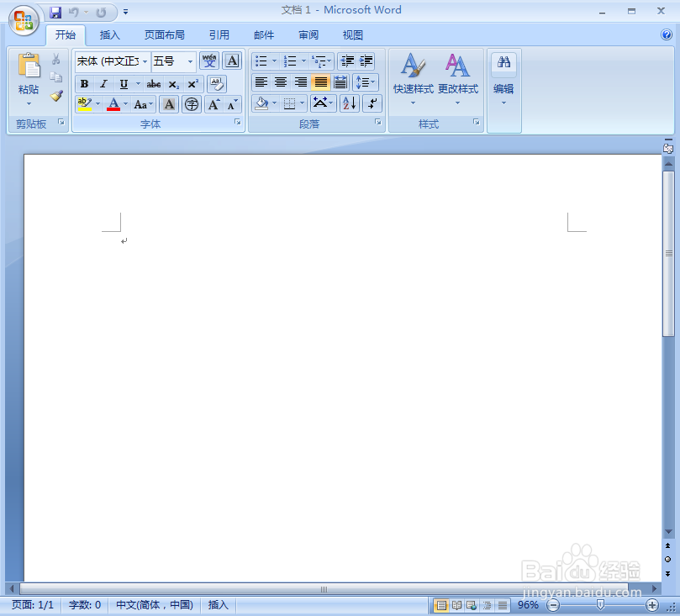
Task: Grow font size button
Action: [213, 104]
